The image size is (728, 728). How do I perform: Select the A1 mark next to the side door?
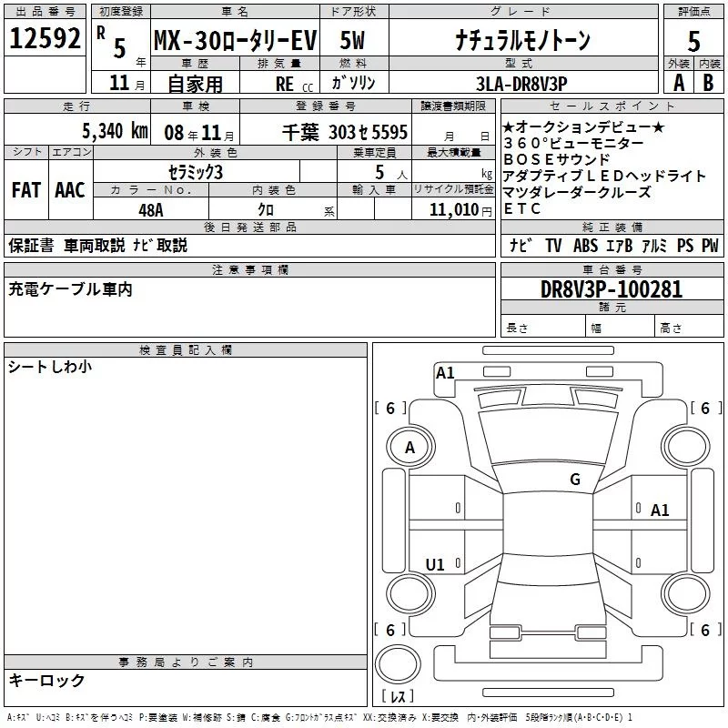pos(660,511)
